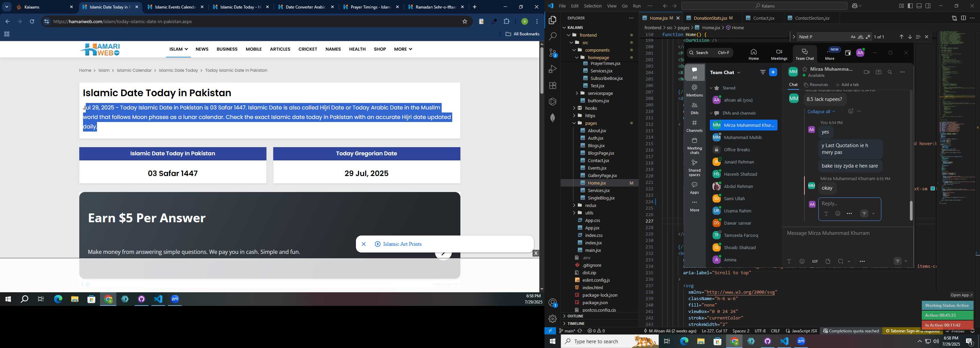Click share screen icon in Zoom chat header

[878, 72]
